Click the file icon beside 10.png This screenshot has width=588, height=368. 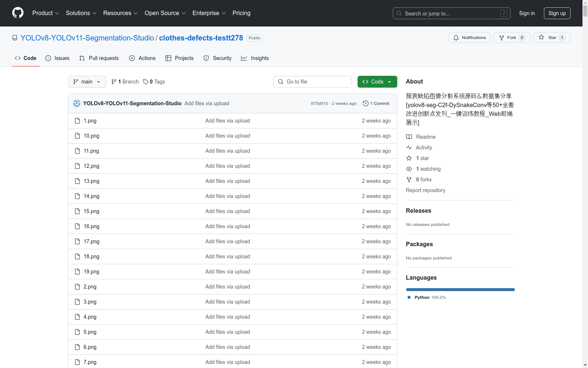(77, 136)
